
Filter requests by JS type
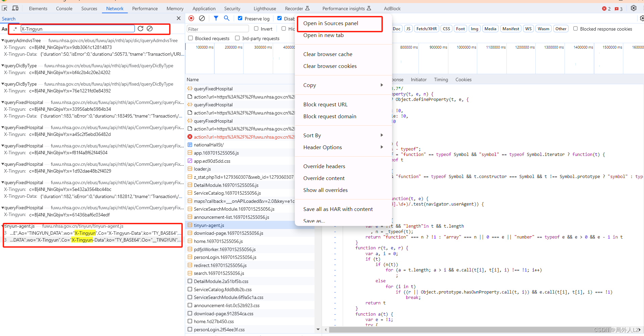point(408,29)
